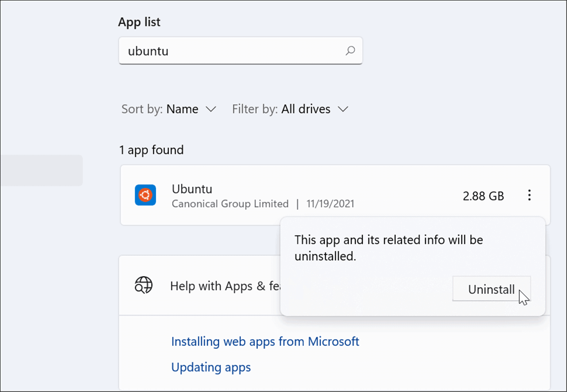567x392 pixels.
Task: Click the 2.88 GB size value
Action: (483, 196)
